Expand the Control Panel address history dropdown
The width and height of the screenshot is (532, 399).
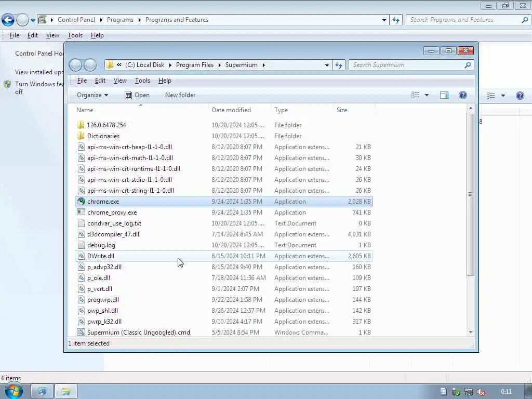click(384, 20)
